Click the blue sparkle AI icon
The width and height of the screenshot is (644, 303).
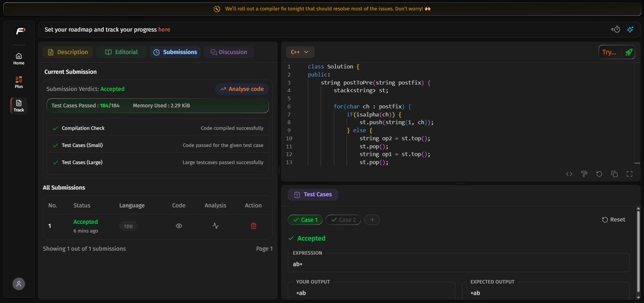[x=631, y=29]
